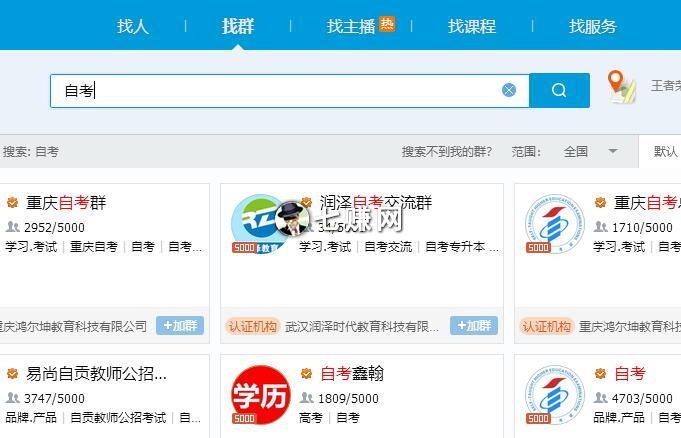Join the 润泽自考交流群 via +加群

pos(474,325)
